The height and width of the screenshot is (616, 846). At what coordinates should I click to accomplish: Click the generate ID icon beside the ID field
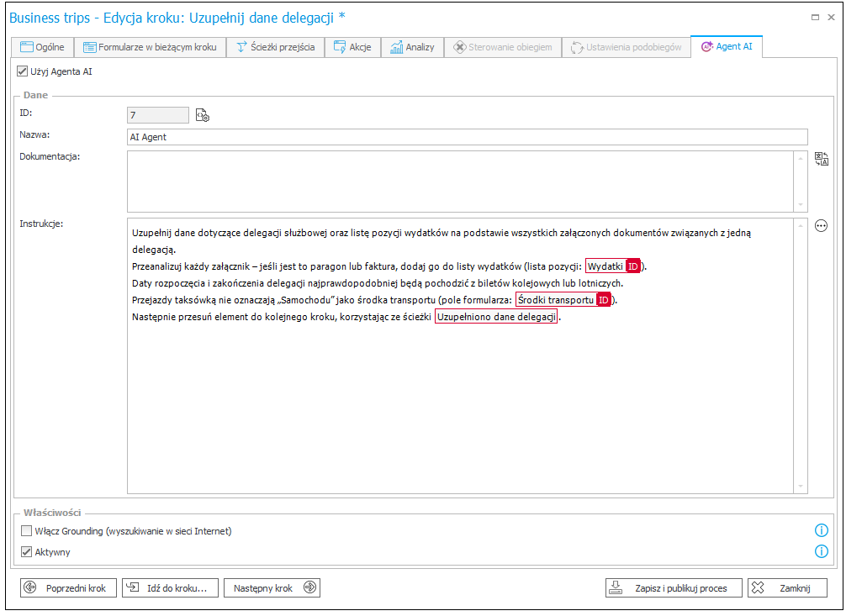click(202, 115)
